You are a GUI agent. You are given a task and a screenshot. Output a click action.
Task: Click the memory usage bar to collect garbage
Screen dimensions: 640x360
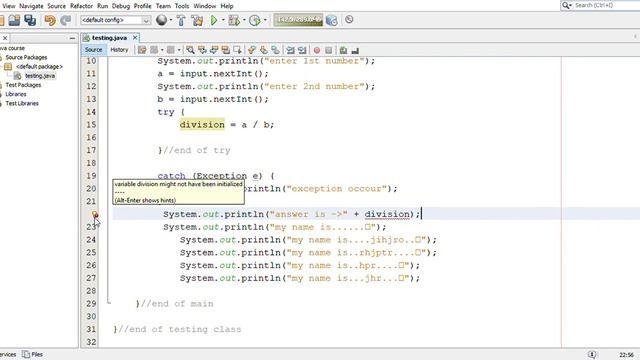click(x=298, y=20)
